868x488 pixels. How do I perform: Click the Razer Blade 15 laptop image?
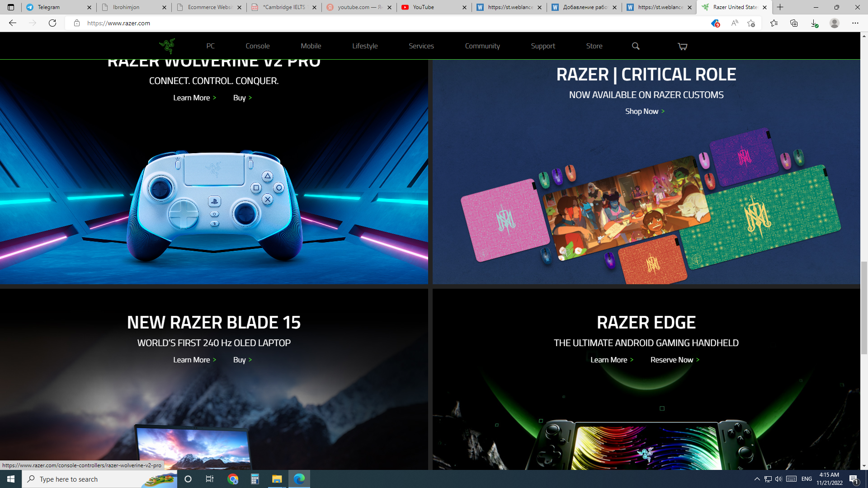[x=193, y=447]
